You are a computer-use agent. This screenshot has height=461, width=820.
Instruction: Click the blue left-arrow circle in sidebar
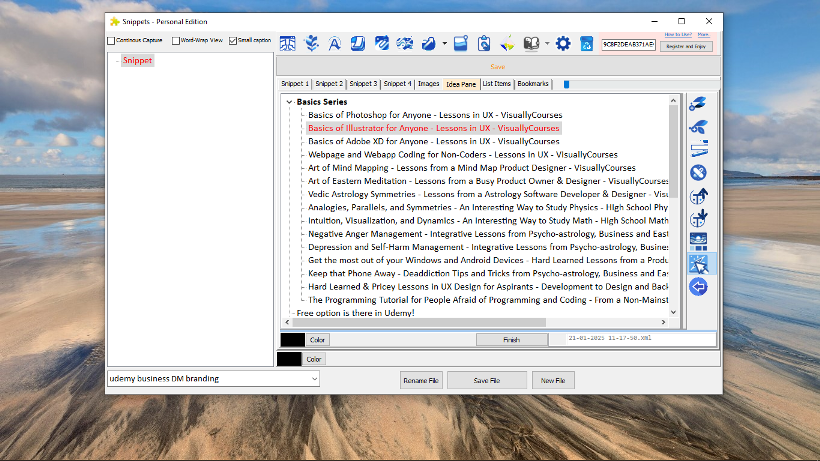pyautogui.click(x=698, y=287)
